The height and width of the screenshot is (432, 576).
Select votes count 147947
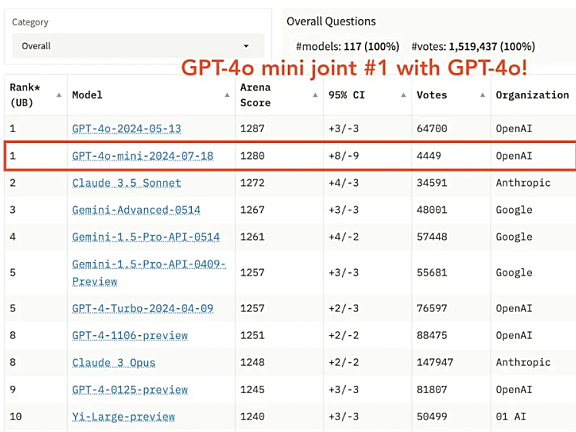tap(435, 363)
